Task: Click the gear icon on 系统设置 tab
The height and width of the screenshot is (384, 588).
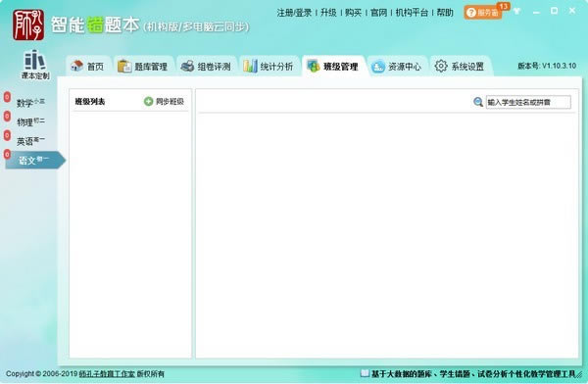Action: click(441, 66)
